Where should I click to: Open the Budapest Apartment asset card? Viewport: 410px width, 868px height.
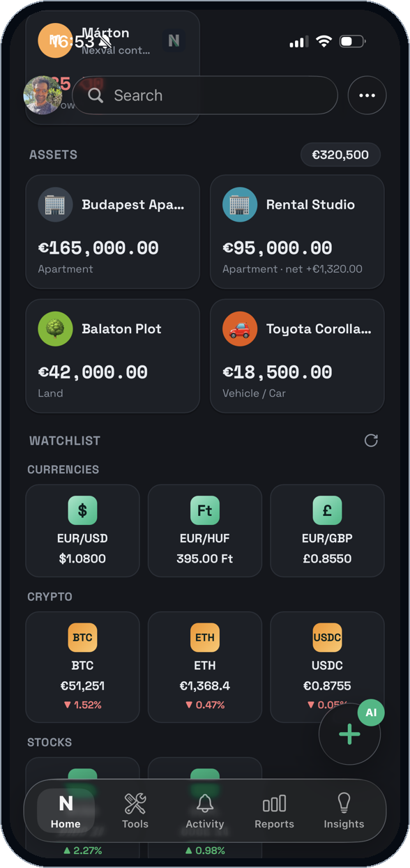113,231
